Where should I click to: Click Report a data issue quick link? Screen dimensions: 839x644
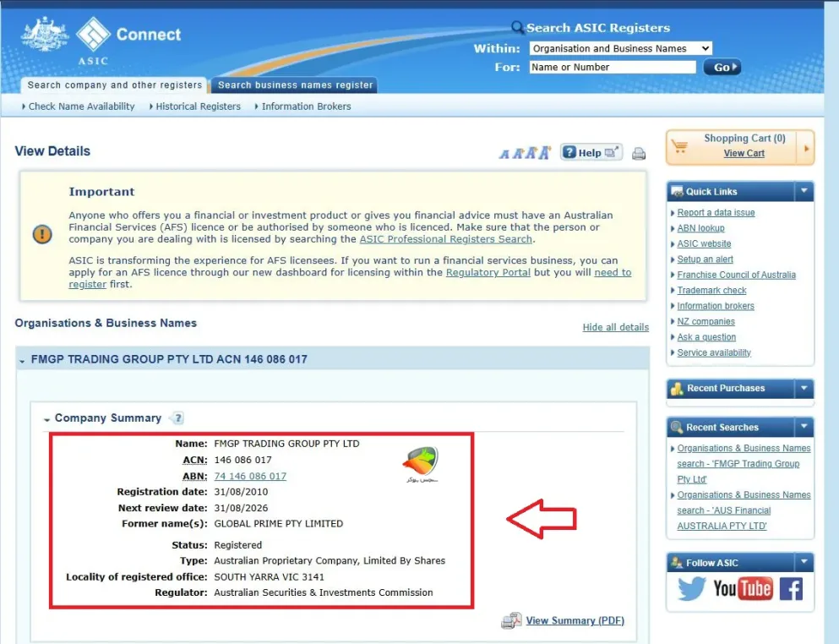click(x=716, y=212)
